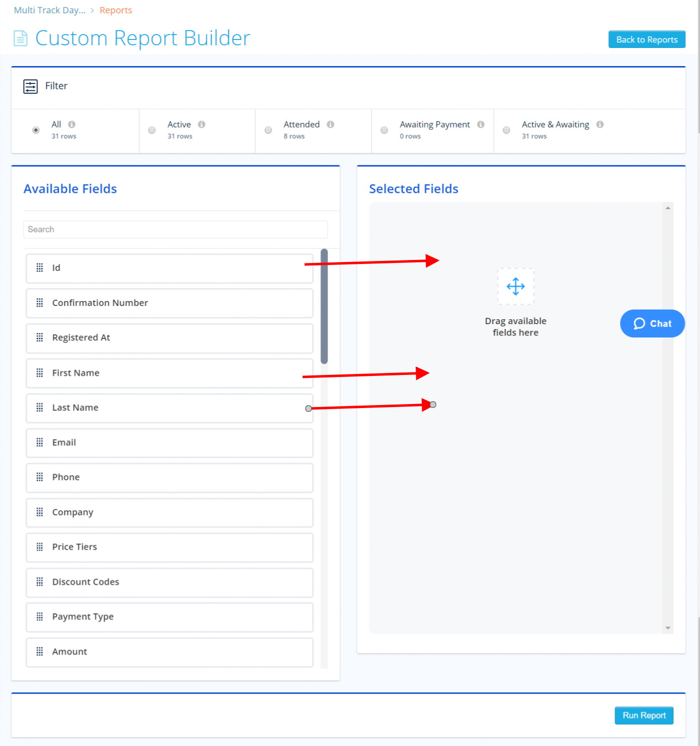
Task: Click the Company field label
Action: (73, 512)
